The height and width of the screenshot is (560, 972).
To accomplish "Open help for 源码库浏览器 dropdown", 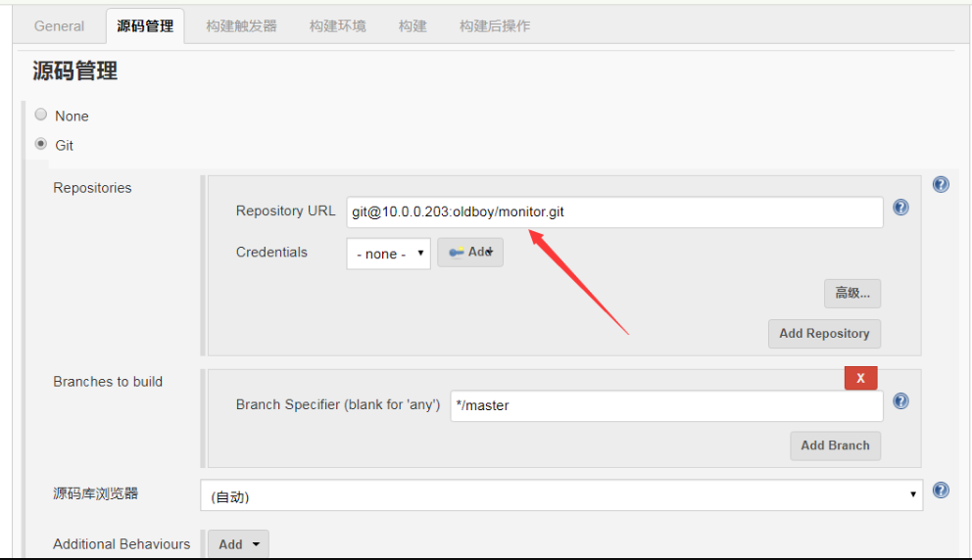I will (x=941, y=490).
